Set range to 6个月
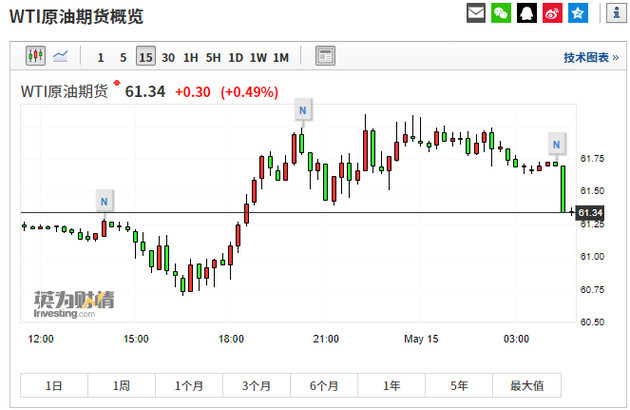Screen dimensions: 630x410 point(324,386)
